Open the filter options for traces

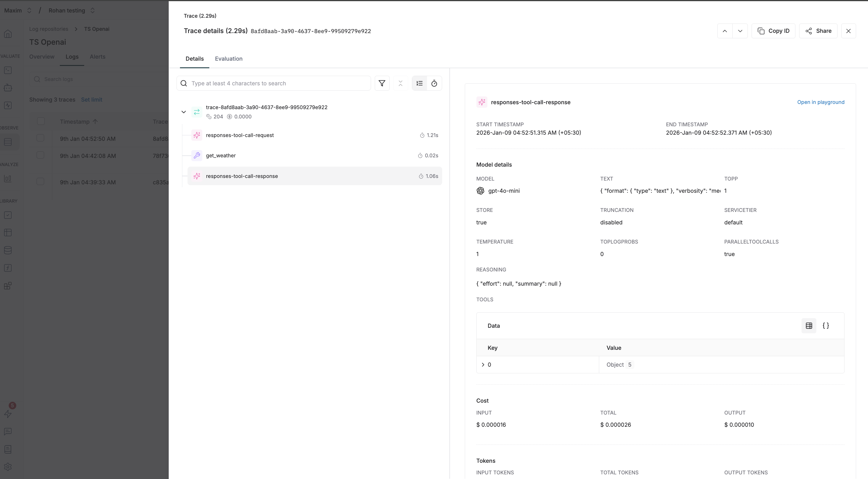pyautogui.click(x=382, y=83)
